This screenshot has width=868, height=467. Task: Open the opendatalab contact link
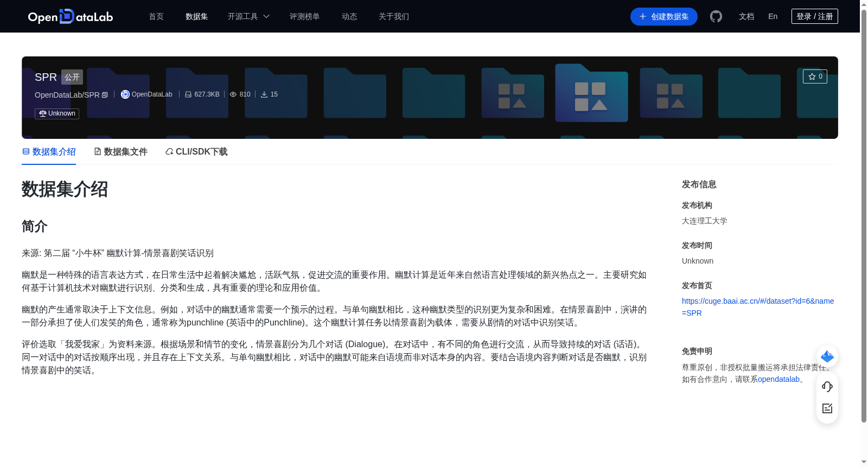pos(778,379)
